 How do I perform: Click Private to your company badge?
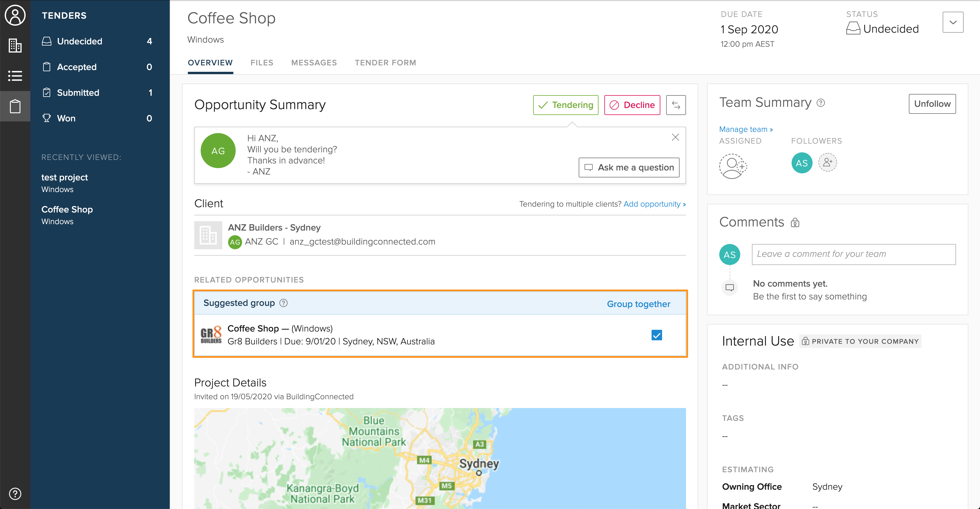(x=860, y=341)
